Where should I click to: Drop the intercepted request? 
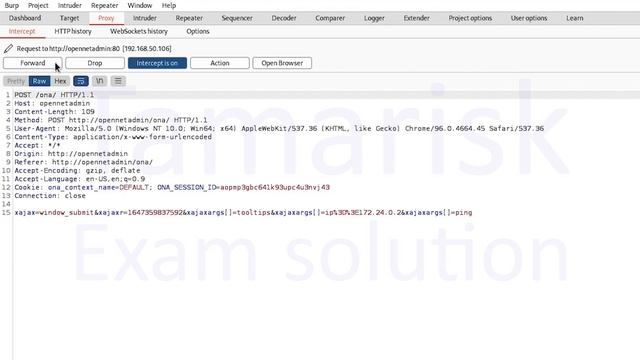pos(95,63)
